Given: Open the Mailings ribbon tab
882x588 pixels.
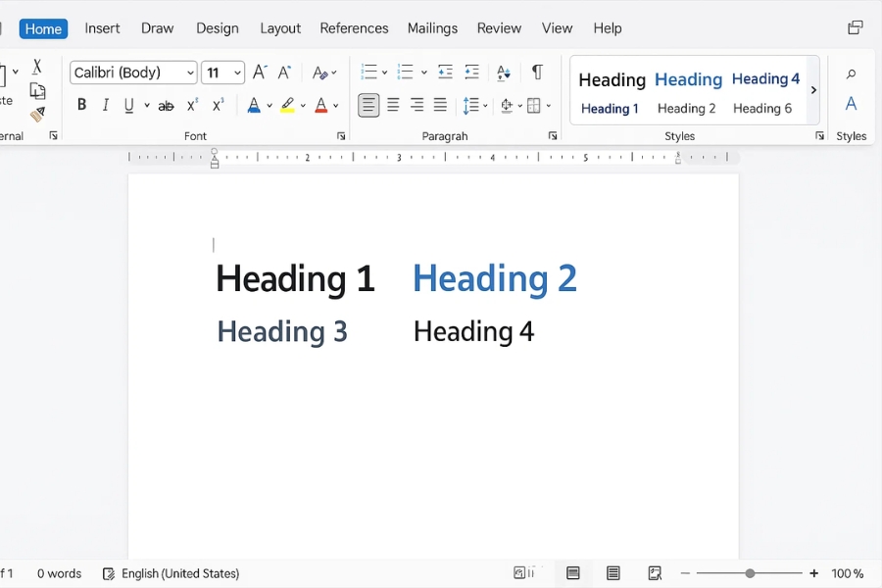Looking at the screenshot, I should [432, 27].
